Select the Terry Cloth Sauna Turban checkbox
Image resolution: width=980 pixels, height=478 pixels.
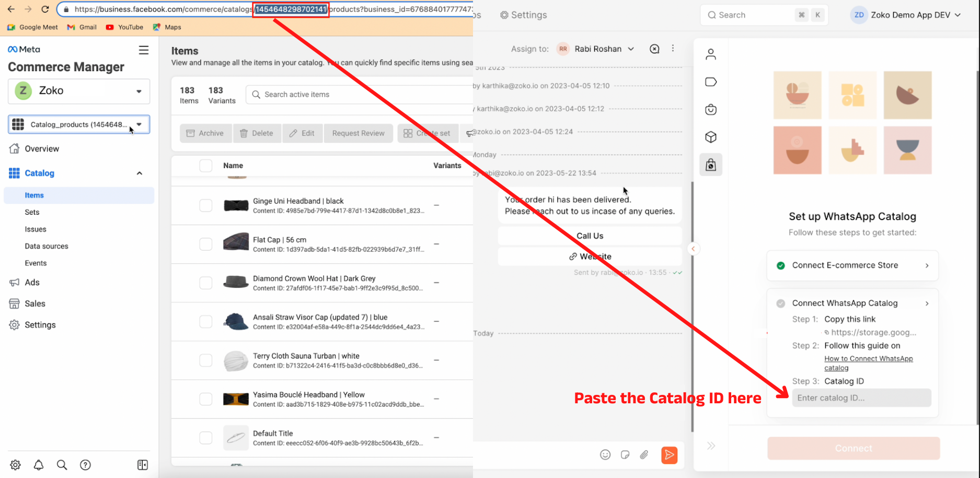(206, 360)
